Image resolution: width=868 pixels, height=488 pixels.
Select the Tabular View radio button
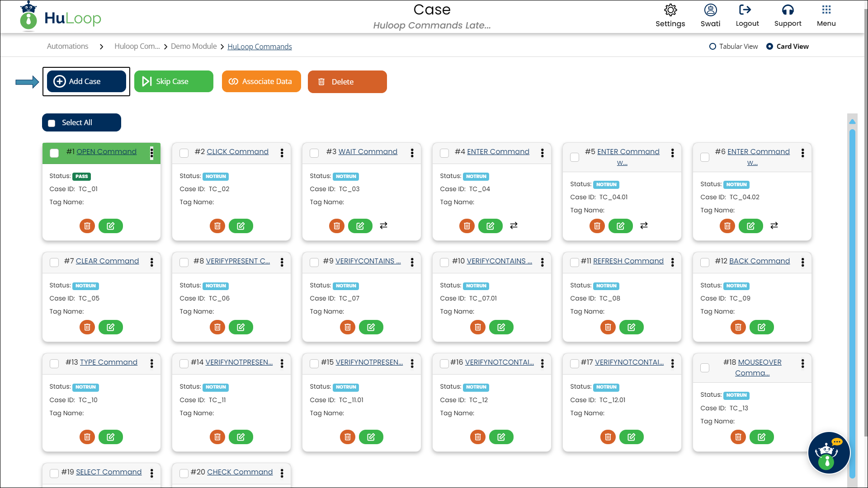click(712, 47)
